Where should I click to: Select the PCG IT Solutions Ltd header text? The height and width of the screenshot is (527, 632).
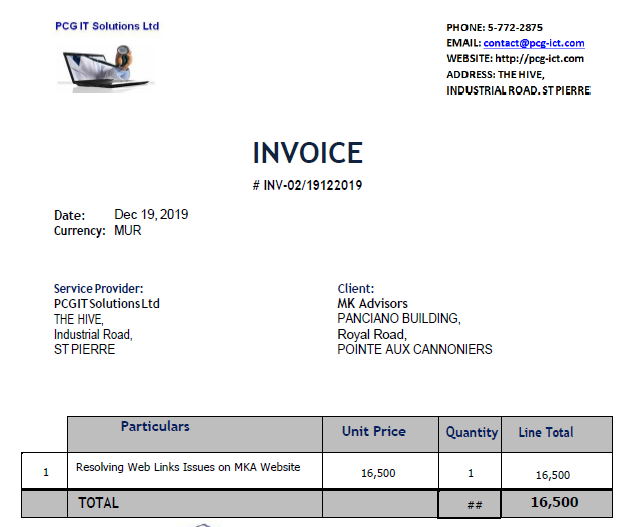[x=107, y=26]
